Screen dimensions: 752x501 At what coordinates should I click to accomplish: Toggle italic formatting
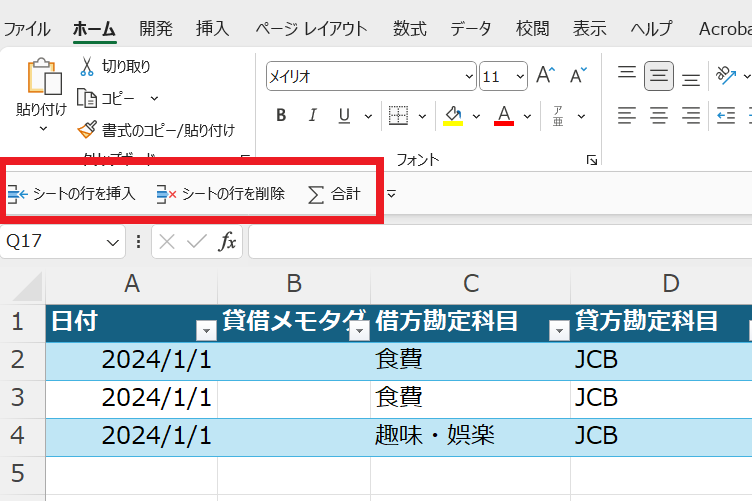click(x=312, y=116)
